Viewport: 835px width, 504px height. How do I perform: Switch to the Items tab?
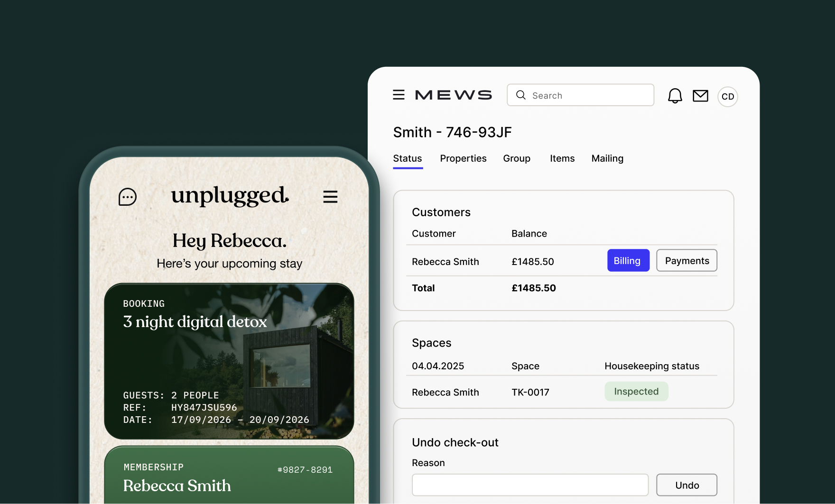click(562, 158)
